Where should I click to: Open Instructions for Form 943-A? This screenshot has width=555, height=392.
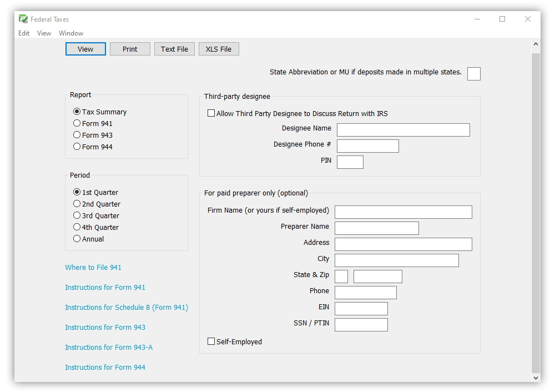(109, 347)
